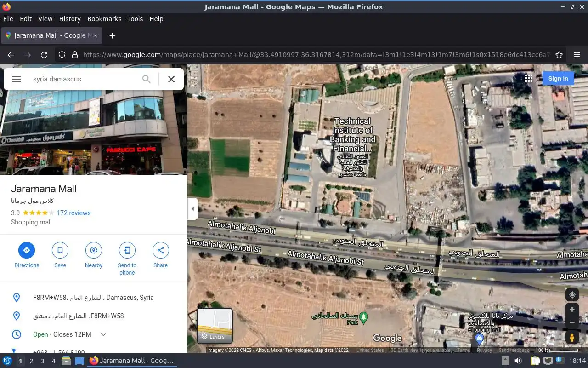
Task: Click the first location pin icon
Action: click(x=17, y=298)
